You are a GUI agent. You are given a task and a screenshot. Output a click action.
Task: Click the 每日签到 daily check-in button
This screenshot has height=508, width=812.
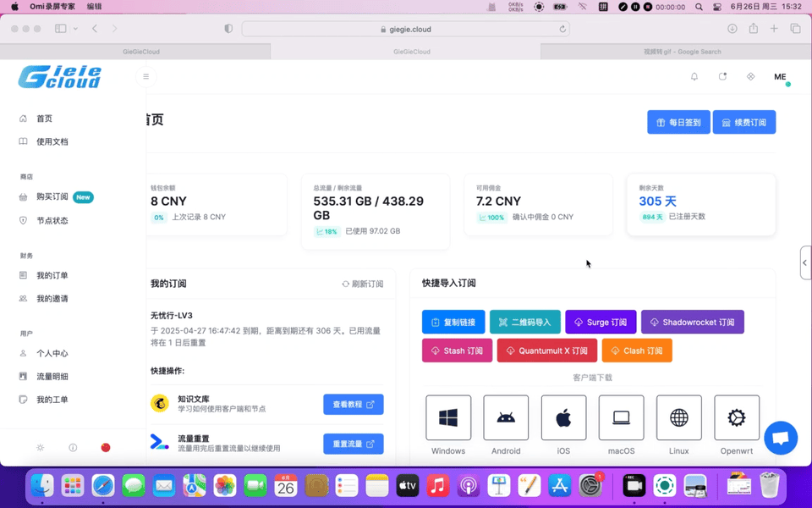click(x=678, y=122)
